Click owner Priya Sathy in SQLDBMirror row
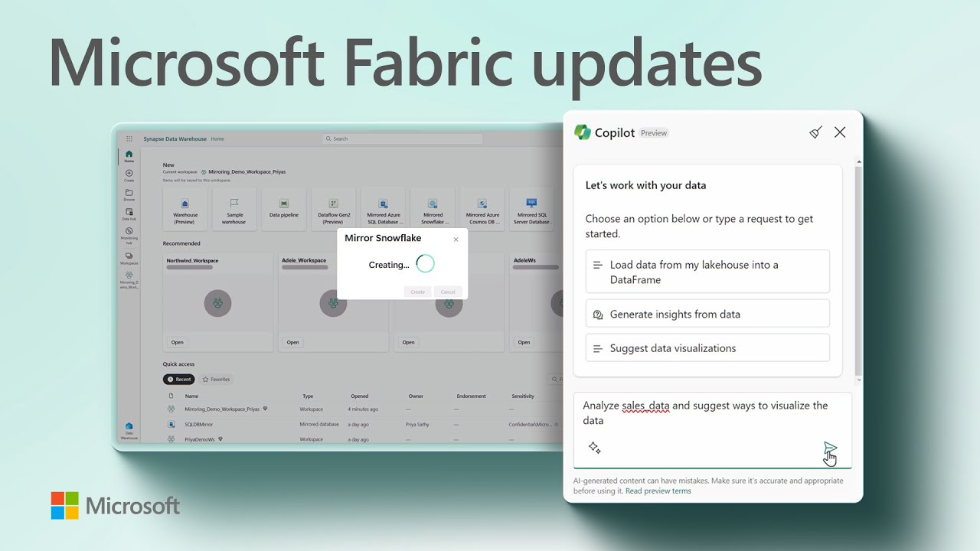Viewport: 980px width, 551px height. tap(417, 424)
